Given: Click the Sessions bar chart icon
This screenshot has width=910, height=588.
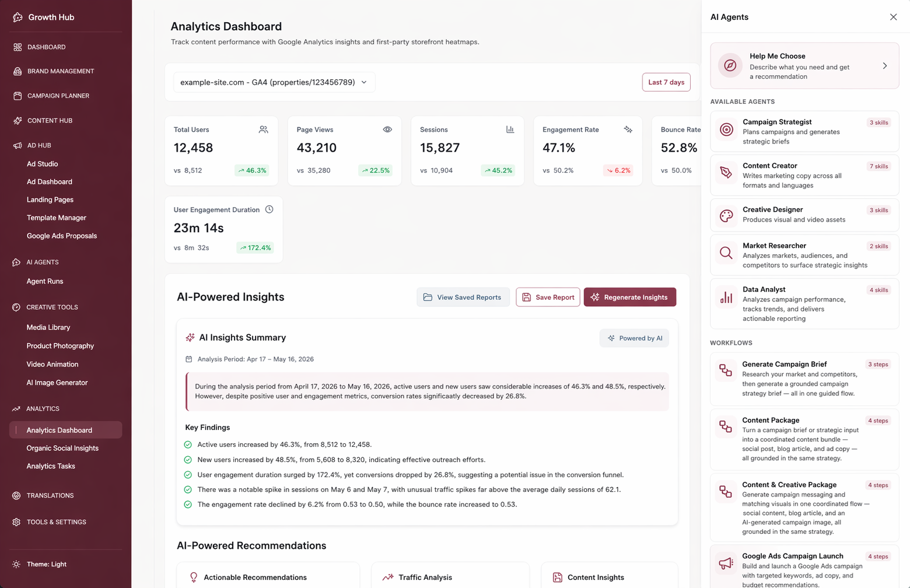Looking at the screenshot, I should [x=510, y=129].
